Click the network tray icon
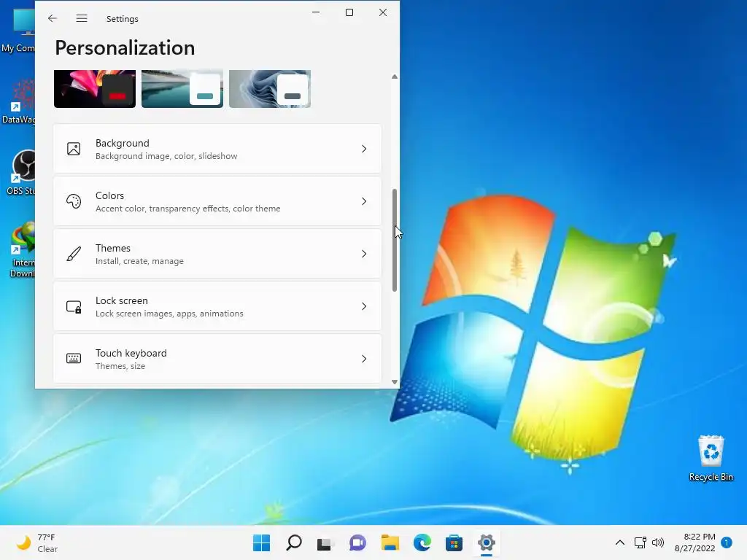 640,542
